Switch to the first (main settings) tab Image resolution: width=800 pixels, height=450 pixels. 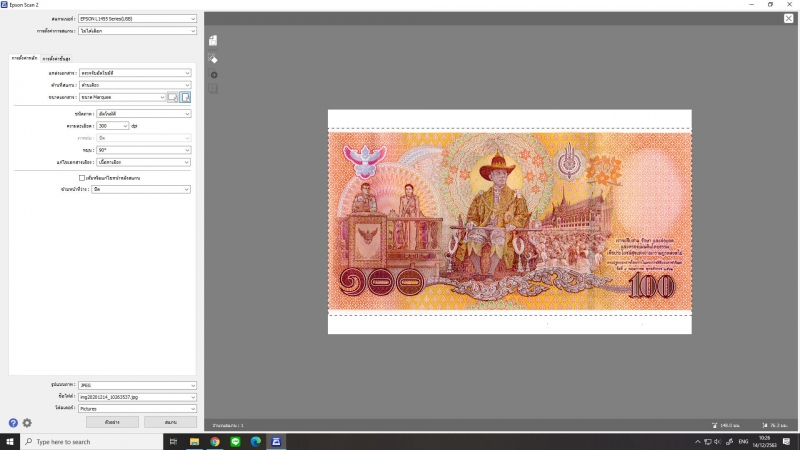tap(24, 58)
